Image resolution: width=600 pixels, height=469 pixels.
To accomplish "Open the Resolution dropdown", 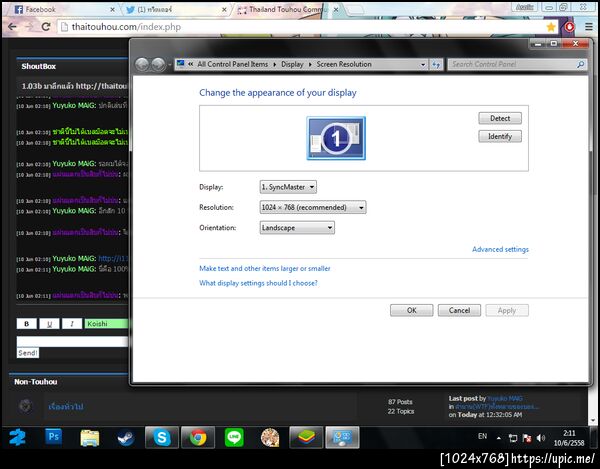I will click(x=313, y=207).
